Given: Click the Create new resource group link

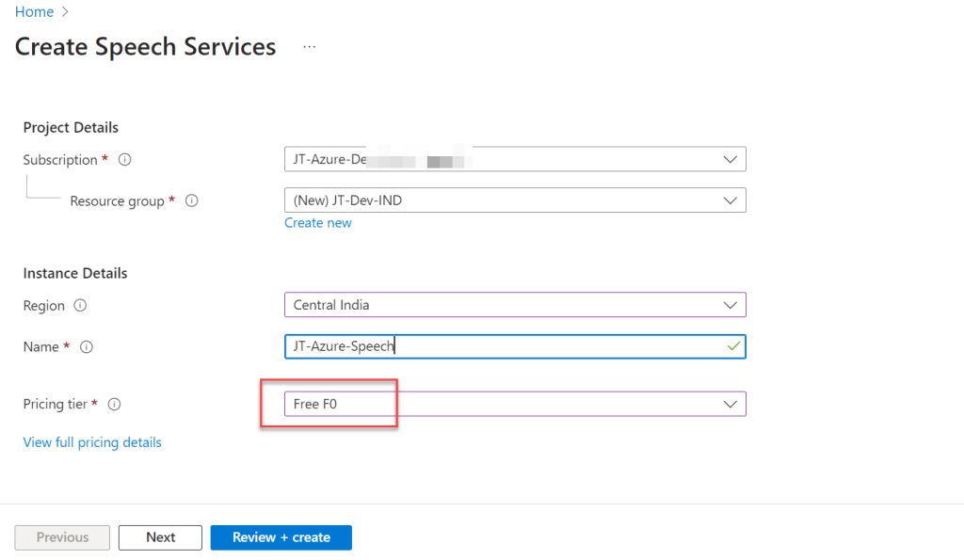Looking at the screenshot, I should 318,223.
